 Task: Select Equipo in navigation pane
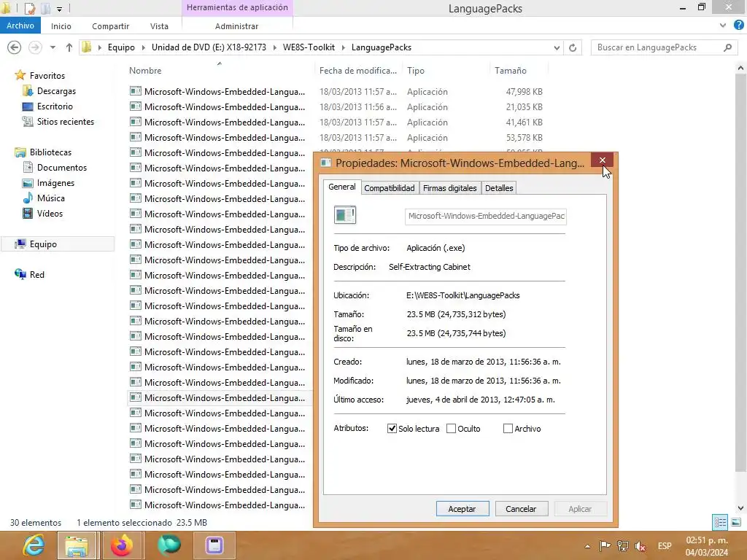pos(57,244)
